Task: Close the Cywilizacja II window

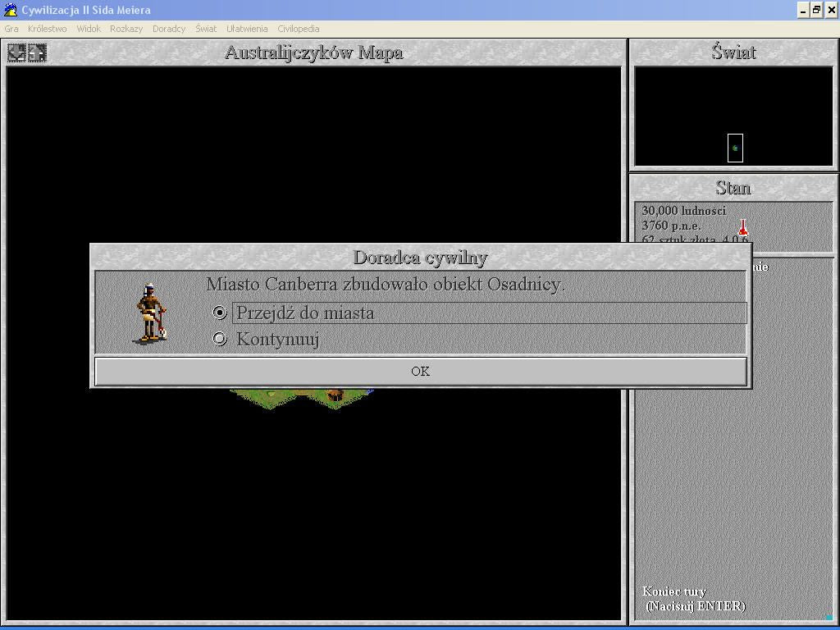Action: coord(831,10)
